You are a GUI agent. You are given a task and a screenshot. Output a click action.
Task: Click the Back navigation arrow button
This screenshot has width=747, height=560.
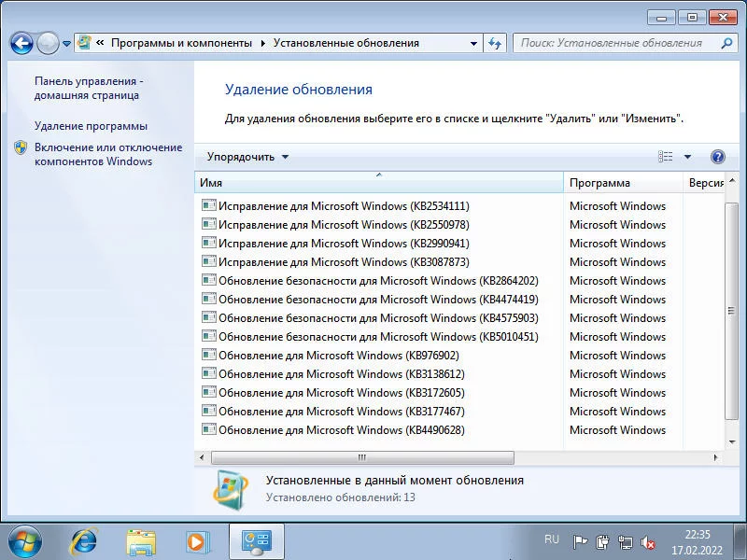[21, 43]
